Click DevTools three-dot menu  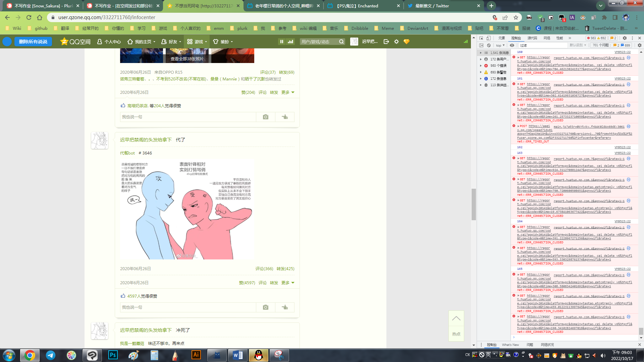click(x=633, y=38)
